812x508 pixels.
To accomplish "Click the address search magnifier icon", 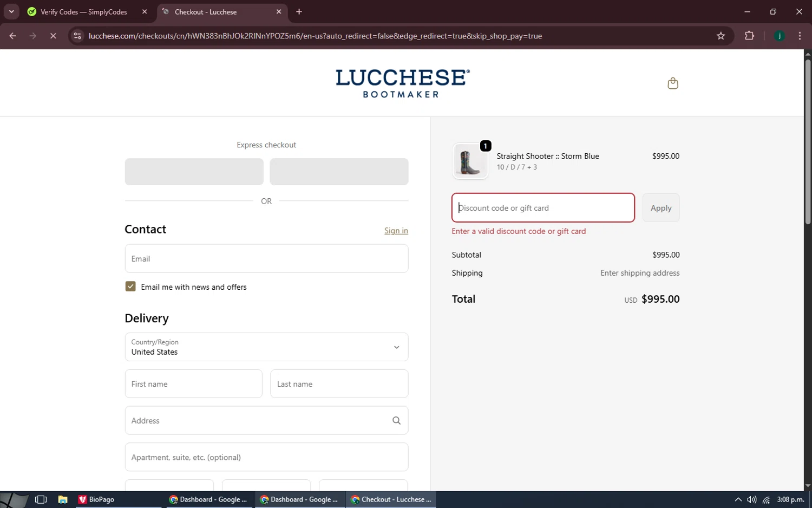I will 396,420.
